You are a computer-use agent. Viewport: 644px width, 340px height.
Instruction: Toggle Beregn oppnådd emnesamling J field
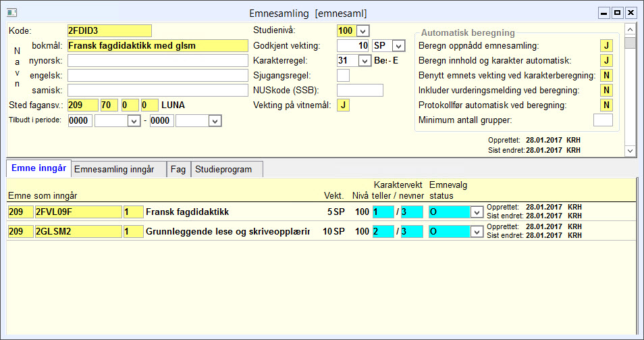606,46
